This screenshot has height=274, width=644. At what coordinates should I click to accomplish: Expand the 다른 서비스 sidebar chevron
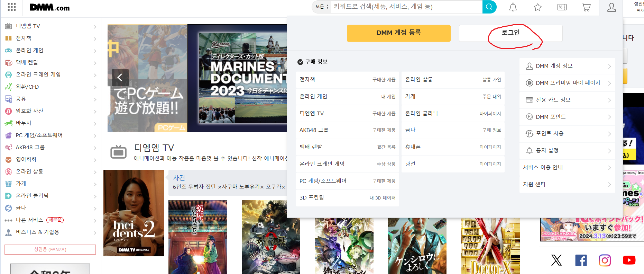click(95, 220)
